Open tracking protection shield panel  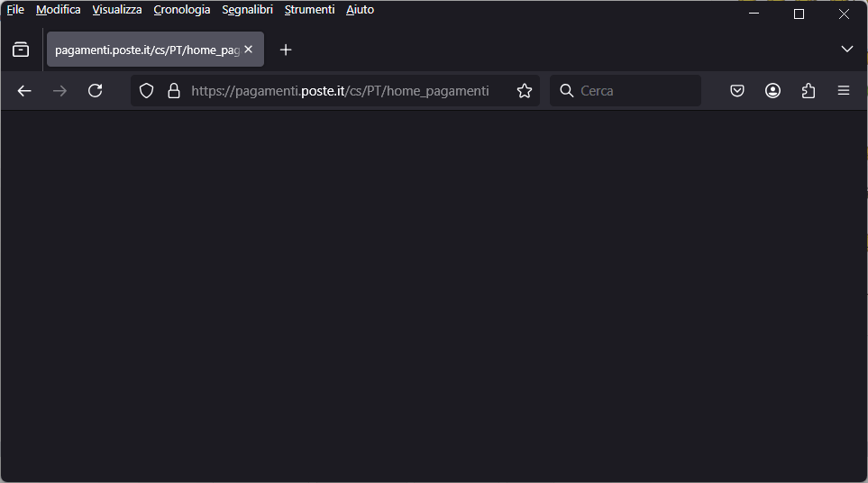tap(146, 91)
